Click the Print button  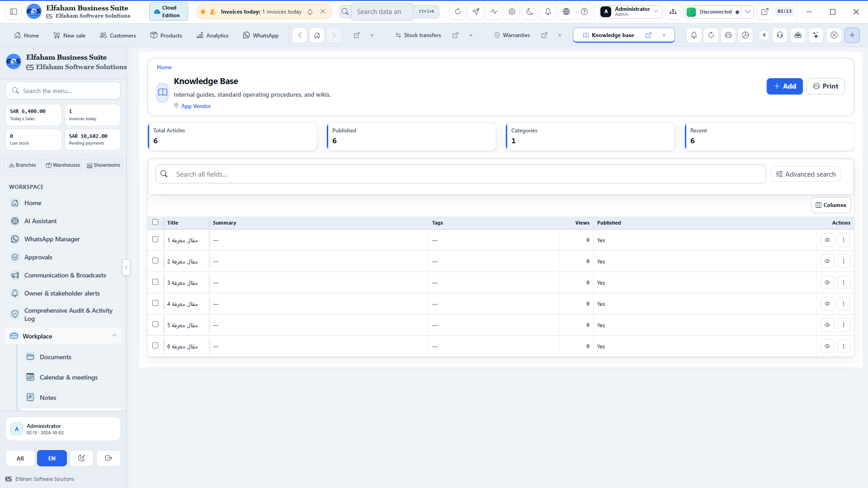click(x=826, y=86)
